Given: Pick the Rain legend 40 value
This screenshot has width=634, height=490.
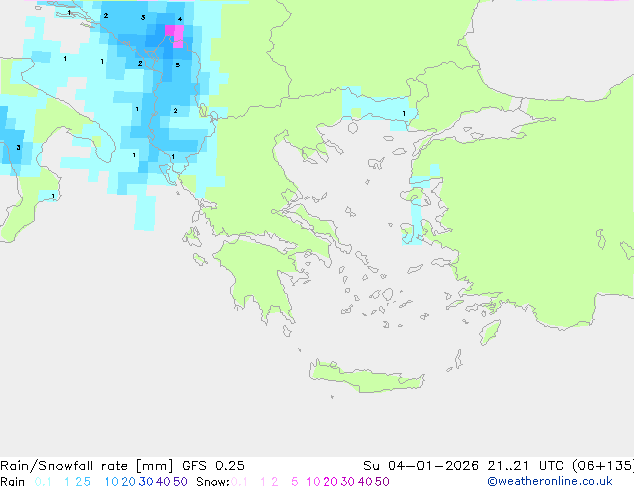Looking at the screenshot, I should point(163,482).
